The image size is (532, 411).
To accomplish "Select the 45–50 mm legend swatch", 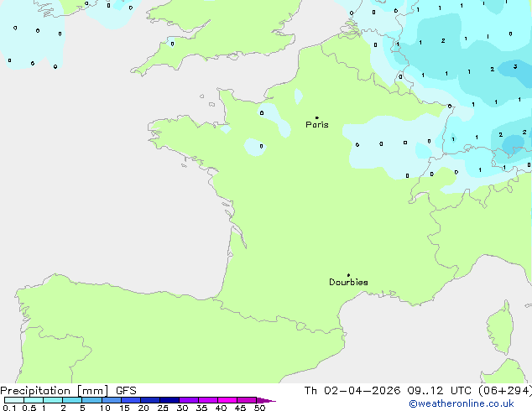I will pos(247,400).
